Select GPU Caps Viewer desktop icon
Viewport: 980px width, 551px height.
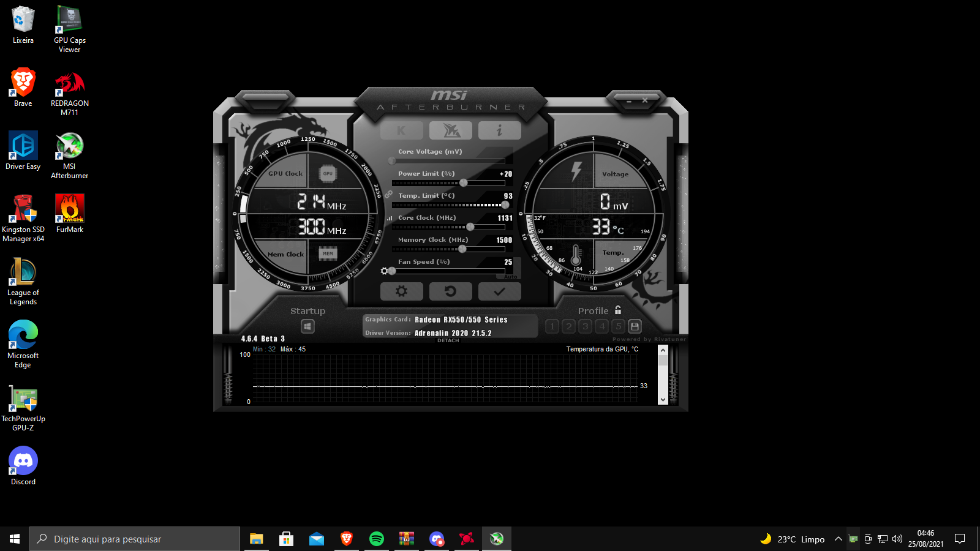70,29
